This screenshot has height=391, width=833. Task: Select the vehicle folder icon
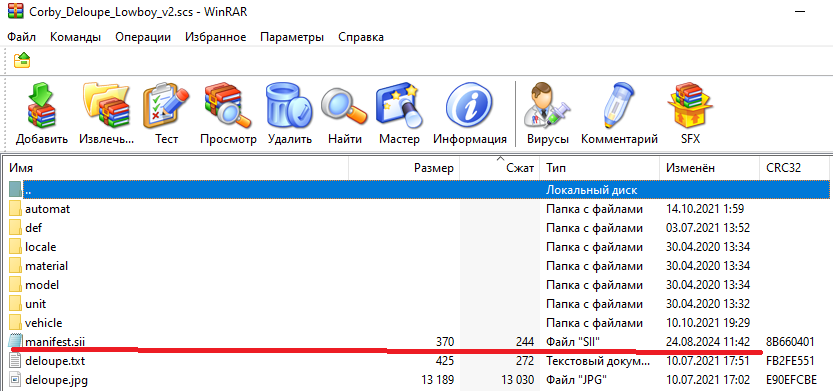pos(15,323)
